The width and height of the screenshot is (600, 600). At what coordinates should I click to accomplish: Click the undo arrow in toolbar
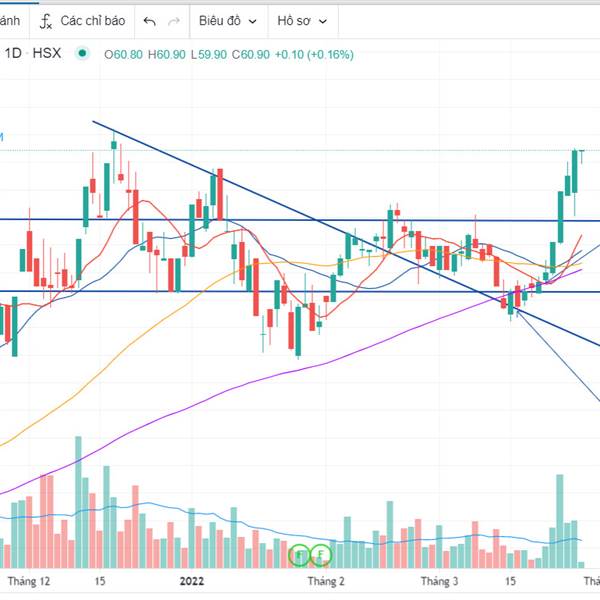(149, 21)
